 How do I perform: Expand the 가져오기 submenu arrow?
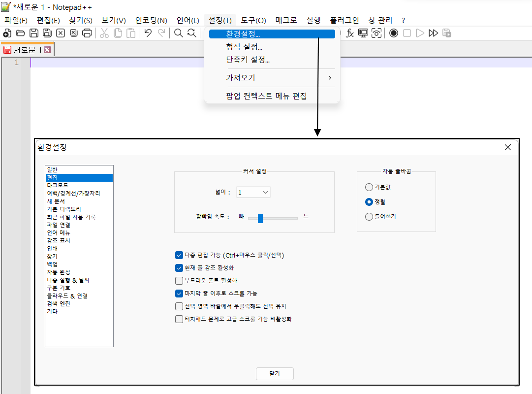(x=330, y=78)
